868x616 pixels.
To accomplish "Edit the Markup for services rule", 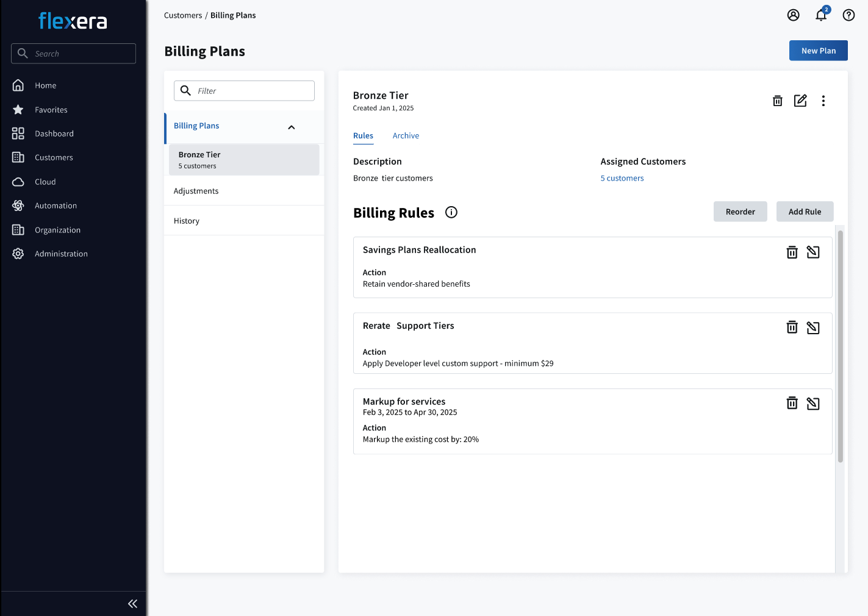I will 813,403.
